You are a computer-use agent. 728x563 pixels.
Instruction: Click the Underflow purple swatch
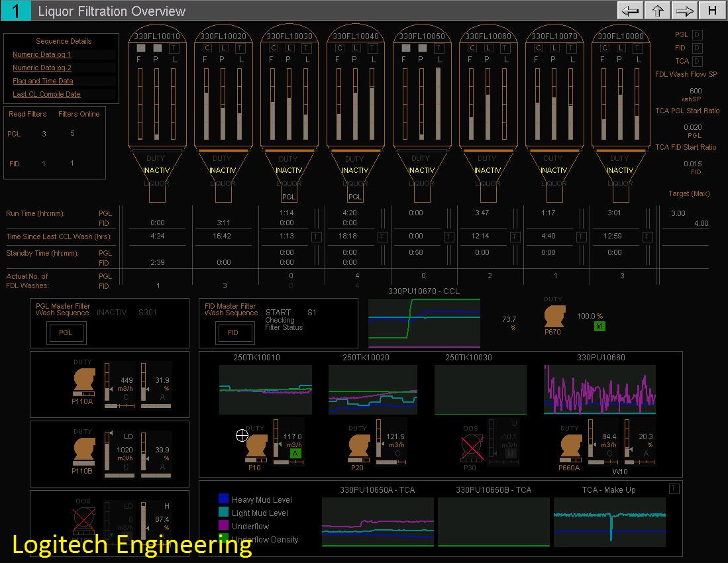click(223, 525)
